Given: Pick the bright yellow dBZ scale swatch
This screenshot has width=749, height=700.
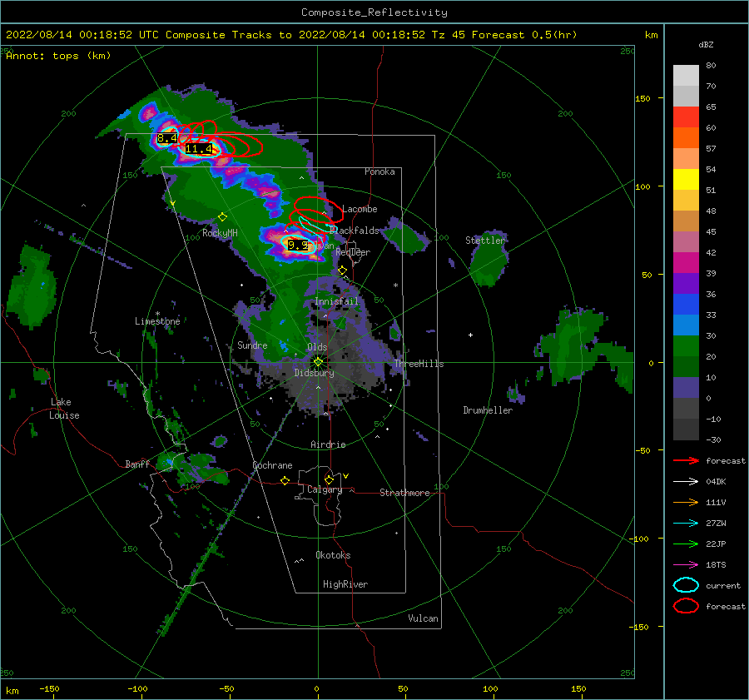Looking at the screenshot, I should point(686,179).
